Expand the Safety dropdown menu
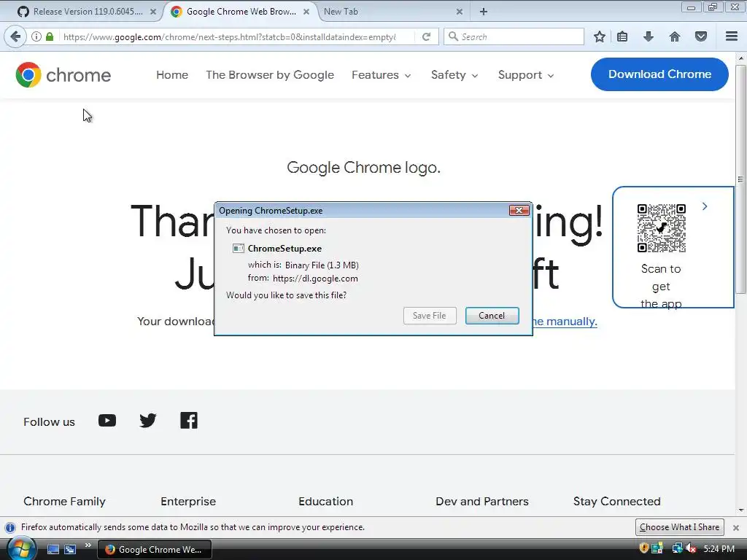This screenshot has height=560, width=747. [x=454, y=75]
